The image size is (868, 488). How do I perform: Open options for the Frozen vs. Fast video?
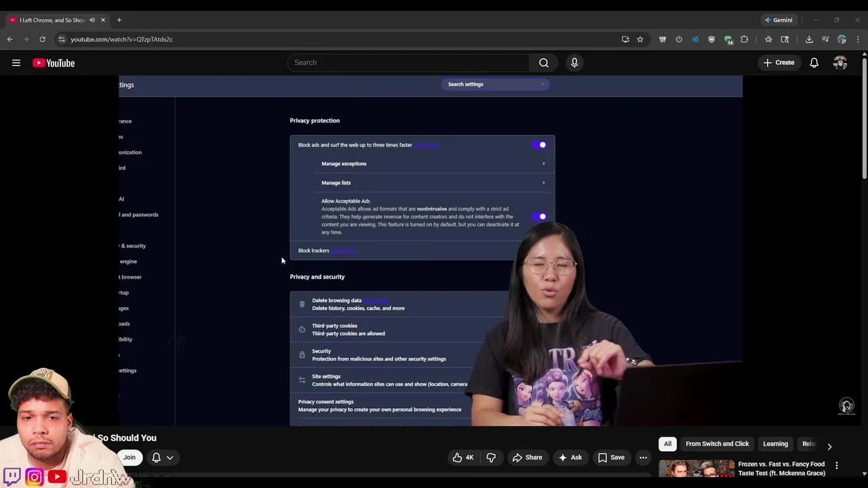click(x=837, y=466)
